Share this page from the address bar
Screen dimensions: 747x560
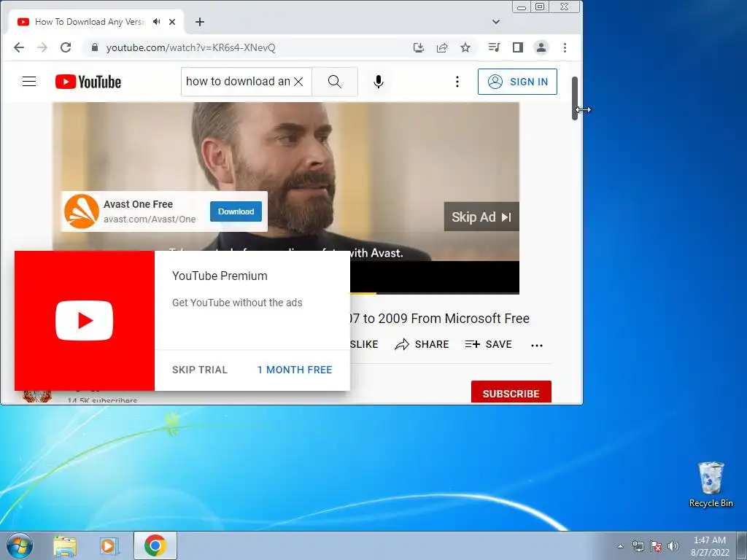[x=442, y=47]
